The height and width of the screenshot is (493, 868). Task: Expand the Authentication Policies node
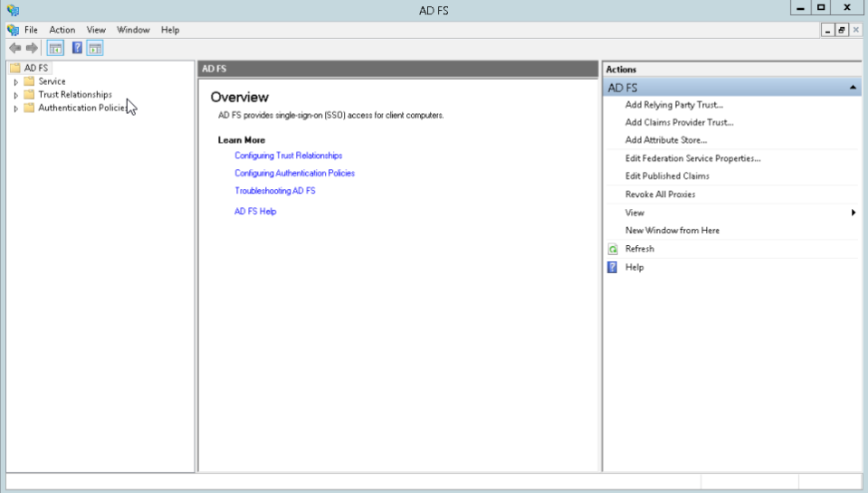click(x=16, y=109)
